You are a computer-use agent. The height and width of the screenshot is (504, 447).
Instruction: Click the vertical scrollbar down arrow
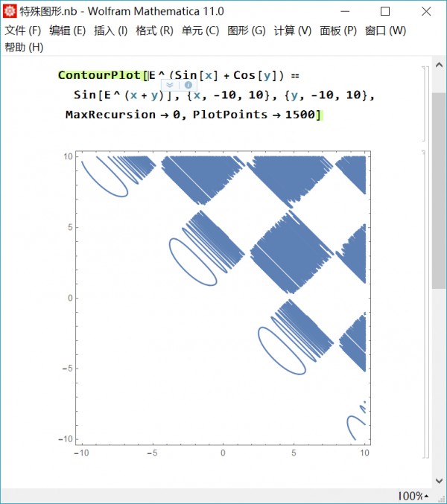[439, 481]
